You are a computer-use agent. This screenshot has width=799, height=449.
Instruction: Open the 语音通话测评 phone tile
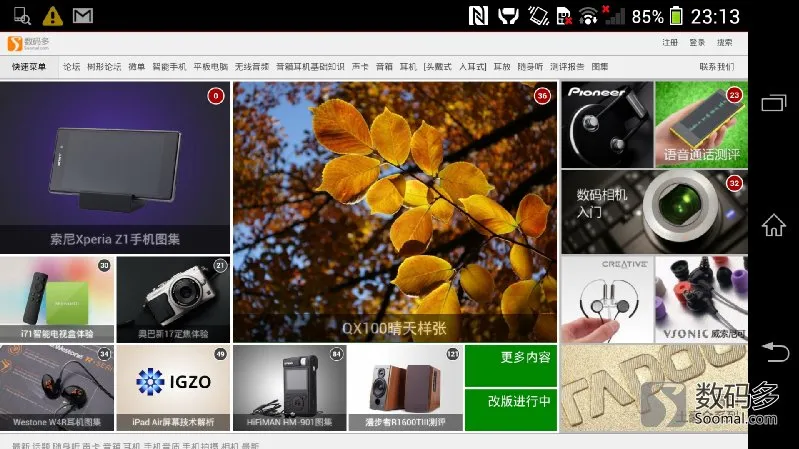tap(701, 124)
